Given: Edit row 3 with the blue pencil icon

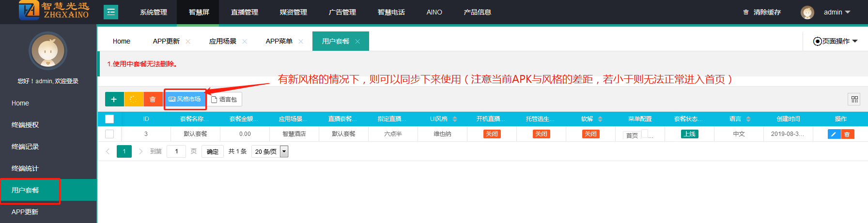Looking at the screenshot, I should [834, 134].
